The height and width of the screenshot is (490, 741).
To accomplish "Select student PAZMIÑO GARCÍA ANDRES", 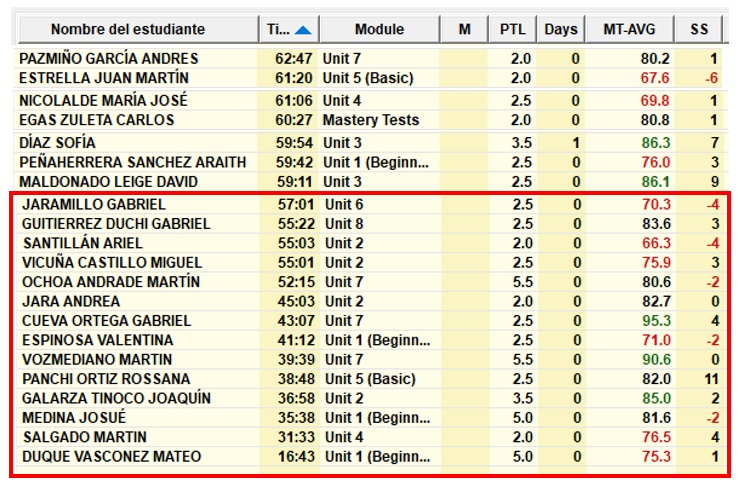I will pos(109,59).
